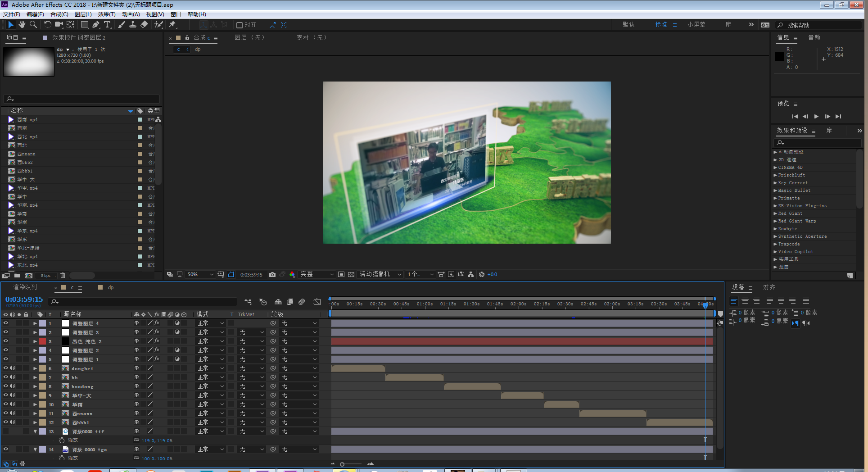Select the Hand tool in the toolbar
868x472 pixels.
[x=22, y=25]
